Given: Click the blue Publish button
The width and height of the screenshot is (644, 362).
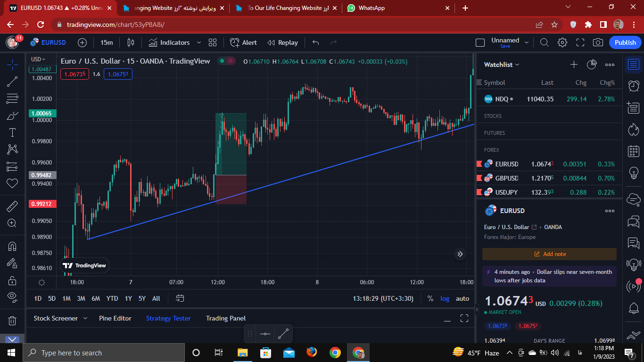Looking at the screenshot, I should pos(625,42).
